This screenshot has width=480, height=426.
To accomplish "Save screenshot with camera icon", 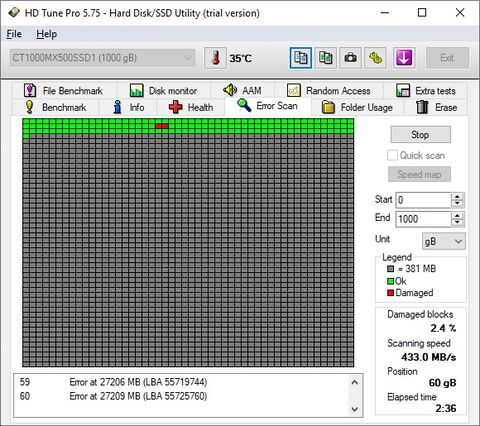I will coord(350,58).
